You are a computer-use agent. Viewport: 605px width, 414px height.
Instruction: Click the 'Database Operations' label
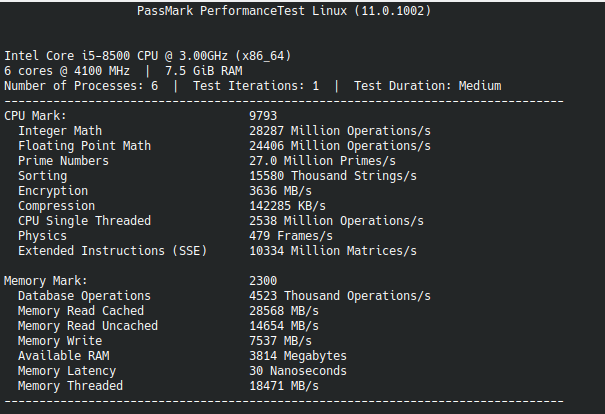[84, 296]
